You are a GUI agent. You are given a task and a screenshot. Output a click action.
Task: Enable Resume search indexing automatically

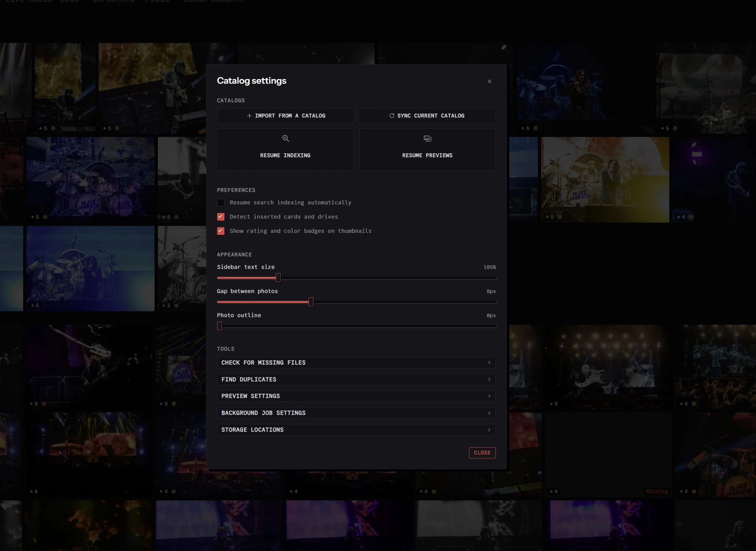(x=221, y=202)
